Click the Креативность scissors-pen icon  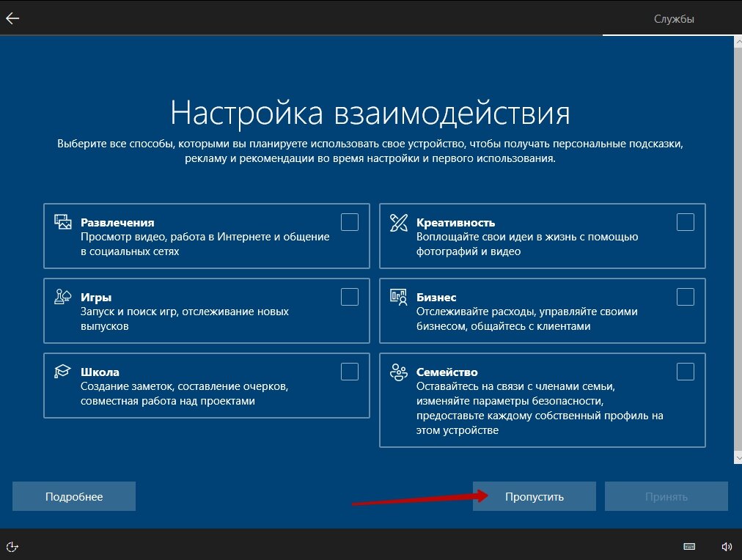[397, 221]
